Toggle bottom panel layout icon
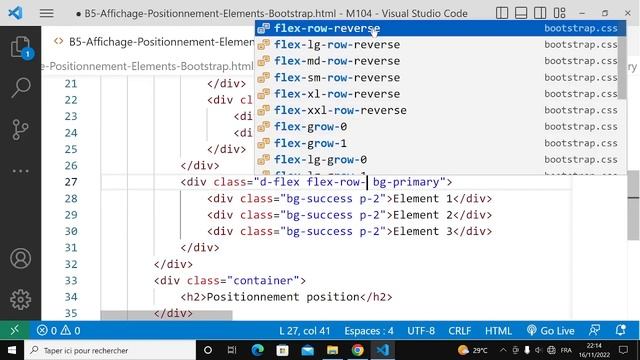Viewport: 640px width, 360px height. (521, 13)
